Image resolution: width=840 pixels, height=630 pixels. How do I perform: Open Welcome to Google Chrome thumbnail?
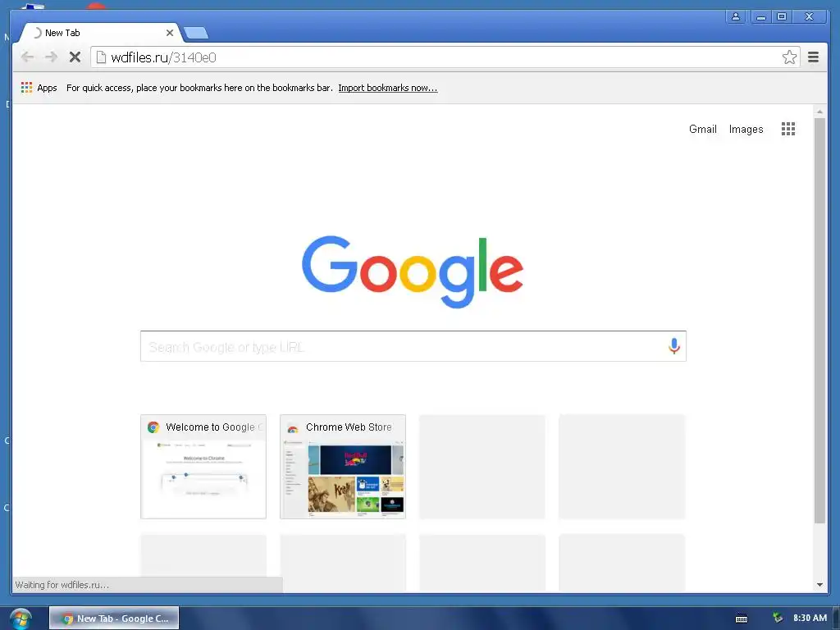[x=203, y=467]
